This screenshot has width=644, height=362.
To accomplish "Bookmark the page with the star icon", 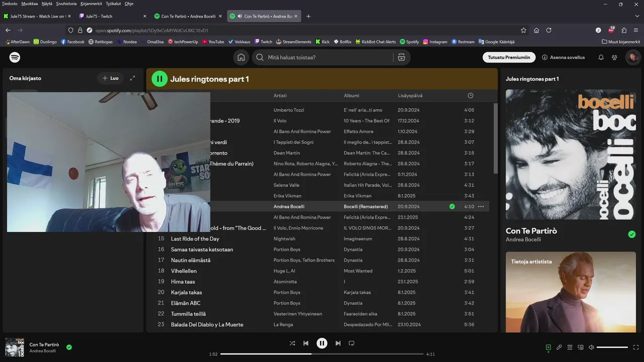I will (523, 30).
